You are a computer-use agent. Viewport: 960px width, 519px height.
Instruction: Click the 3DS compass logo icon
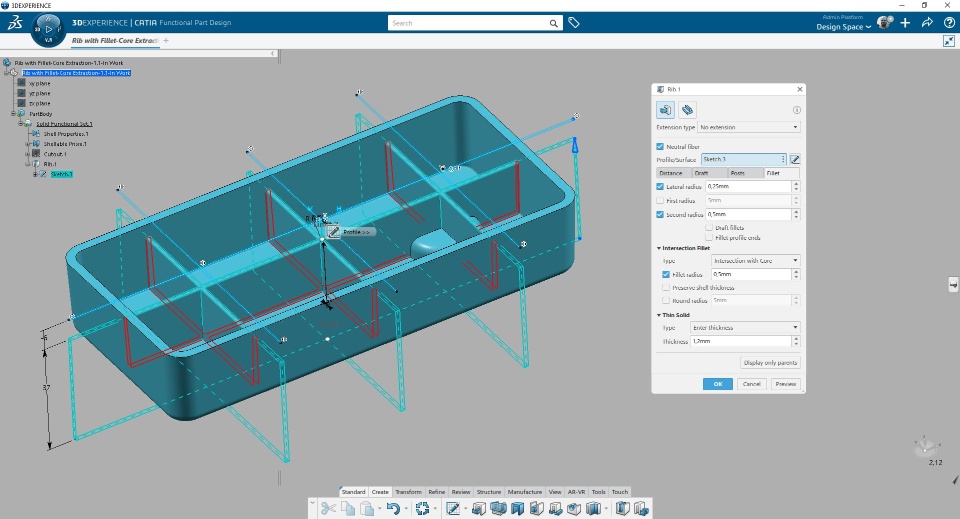(15, 23)
